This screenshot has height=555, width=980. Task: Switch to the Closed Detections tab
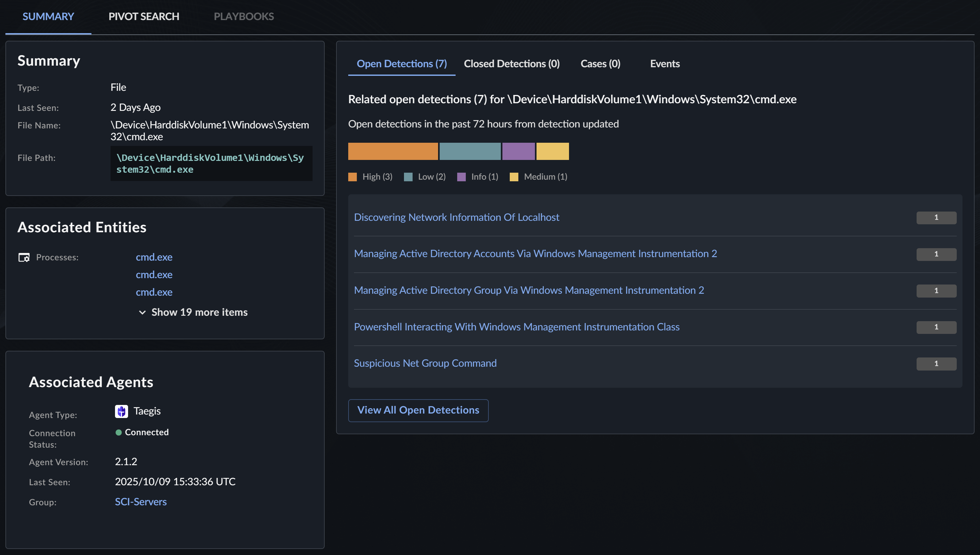tap(512, 64)
